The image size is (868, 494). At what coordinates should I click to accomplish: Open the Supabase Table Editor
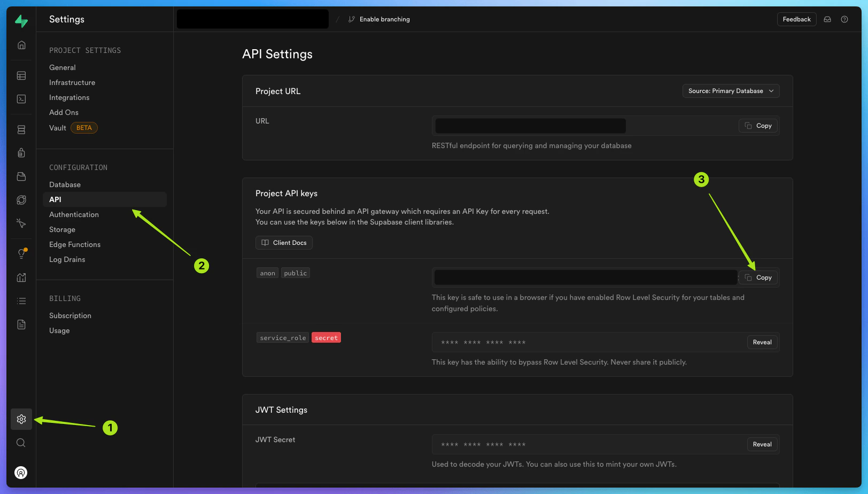[x=21, y=75]
